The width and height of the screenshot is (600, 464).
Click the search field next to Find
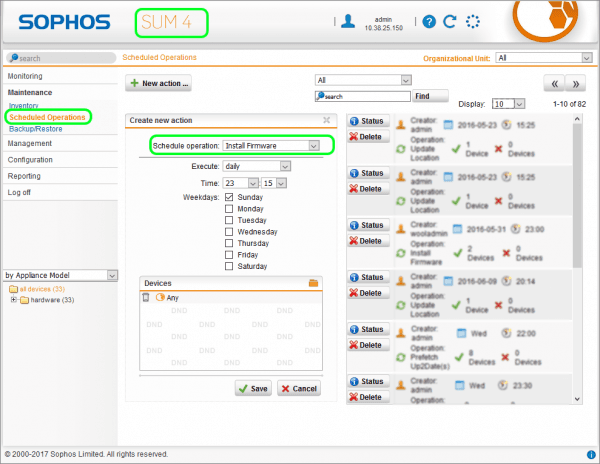(363, 96)
